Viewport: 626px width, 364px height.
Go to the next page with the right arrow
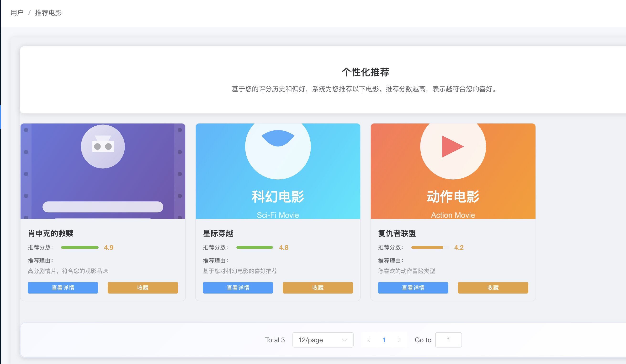click(x=399, y=340)
